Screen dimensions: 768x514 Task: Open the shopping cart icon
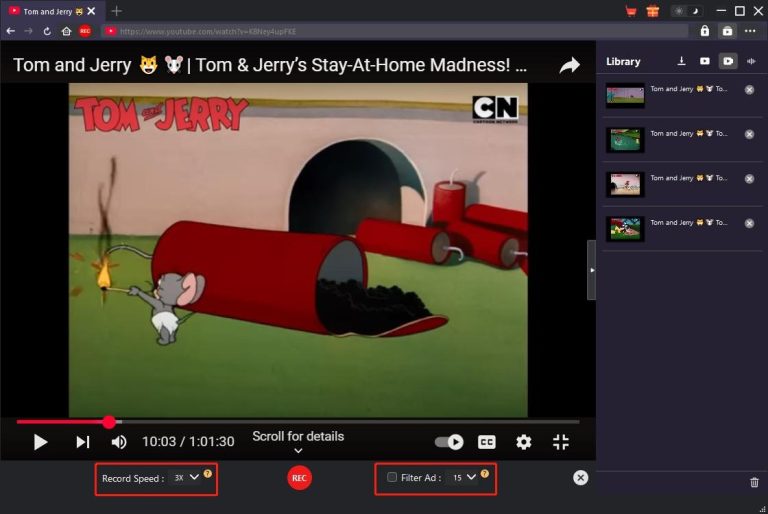click(631, 11)
